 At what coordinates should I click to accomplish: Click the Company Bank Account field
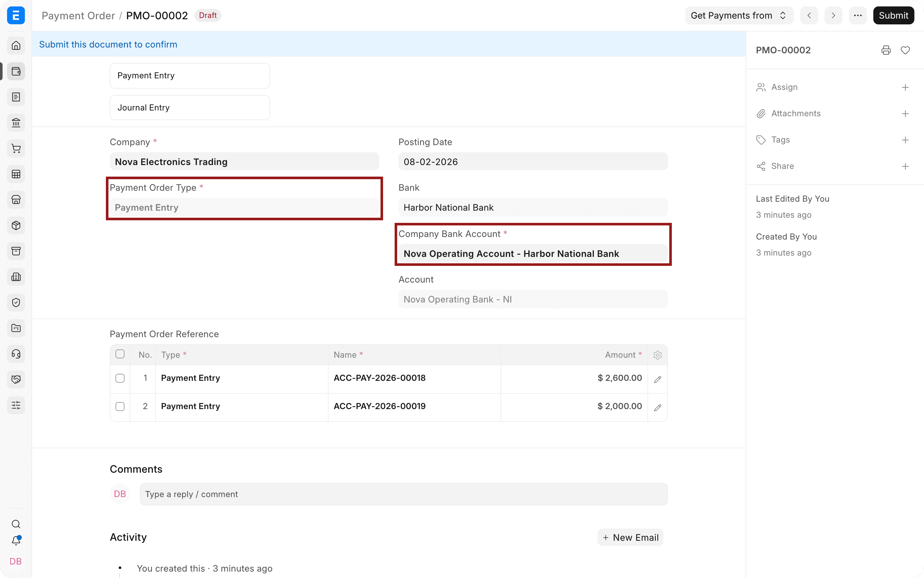click(533, 253)
